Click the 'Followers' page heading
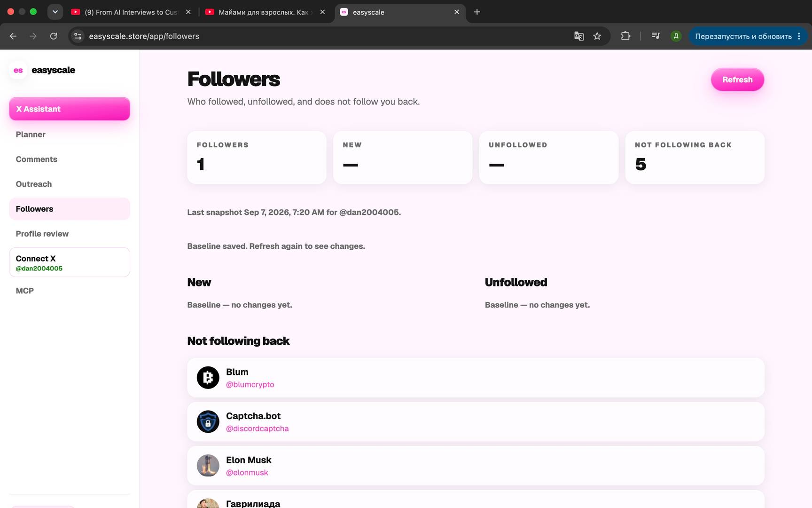Screen dimensions: 812x508 [x=234, y=79]
